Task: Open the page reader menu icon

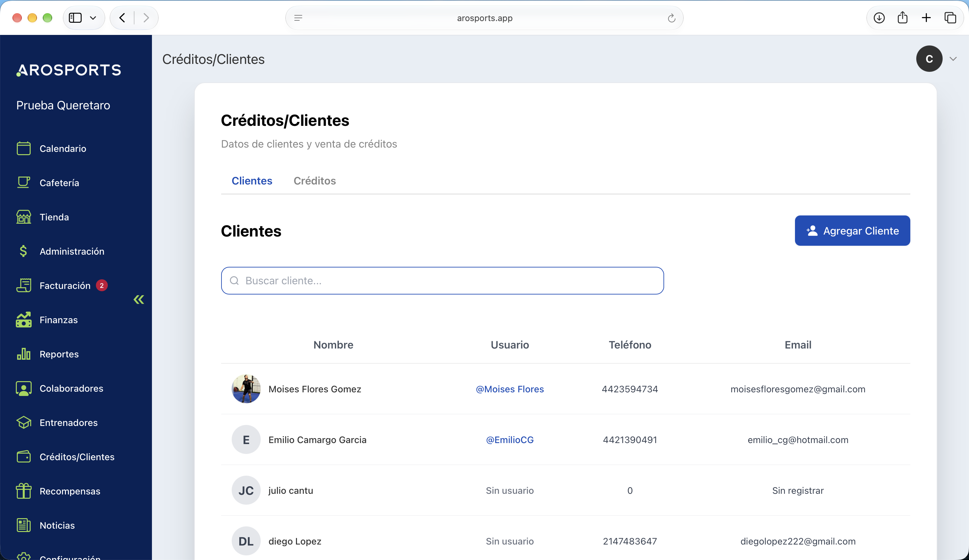Action: [298, 18]
